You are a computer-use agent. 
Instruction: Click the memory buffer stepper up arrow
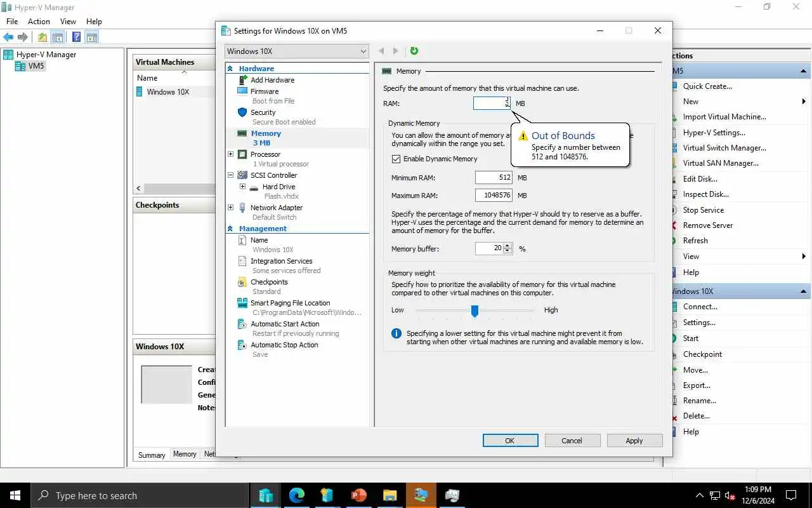pyautogui.click(x=507, y=246)
